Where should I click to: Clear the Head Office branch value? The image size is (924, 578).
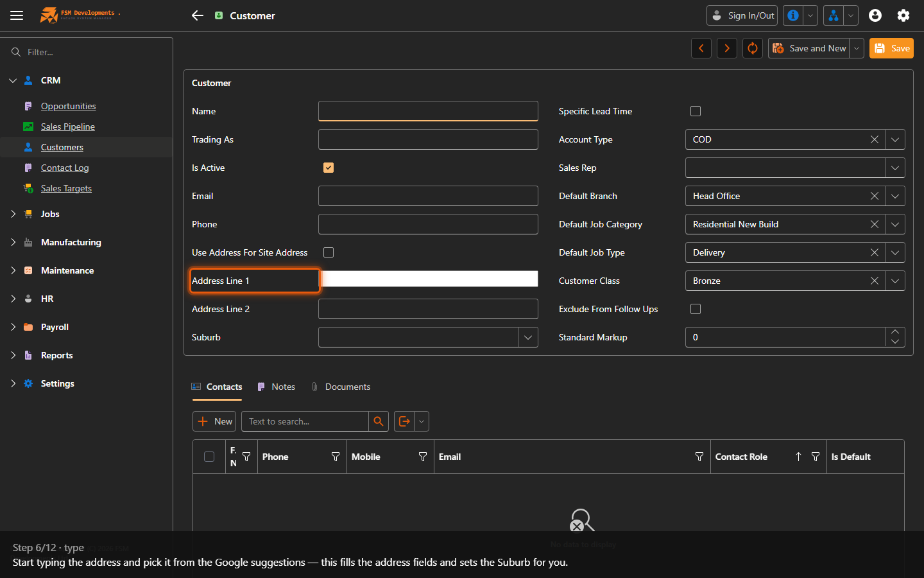click(875, 196)
